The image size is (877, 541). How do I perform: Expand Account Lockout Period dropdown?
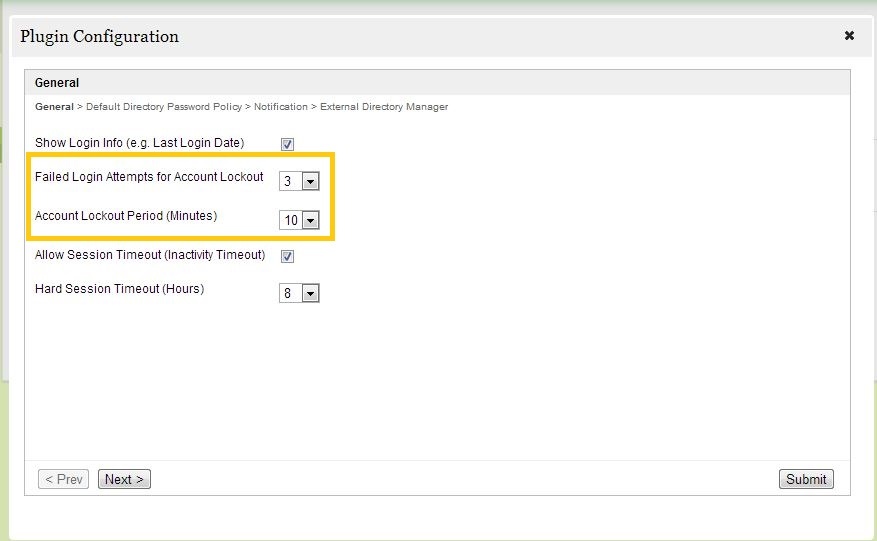[x=299, y=220]
